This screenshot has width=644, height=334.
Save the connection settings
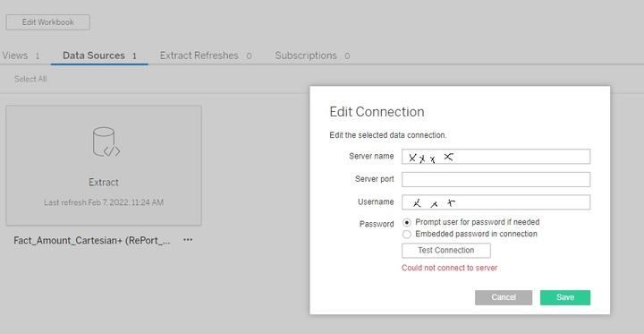click(565, 297)
